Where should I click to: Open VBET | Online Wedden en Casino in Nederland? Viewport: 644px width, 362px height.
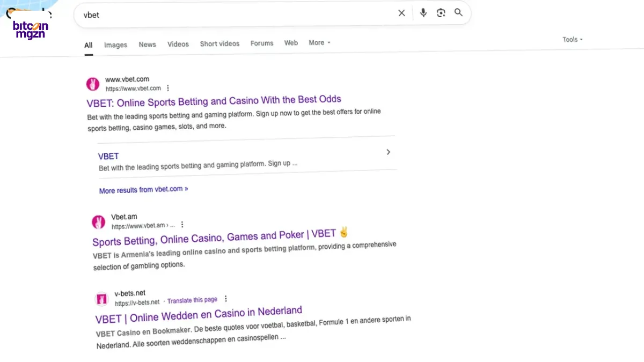pos(199,315)
